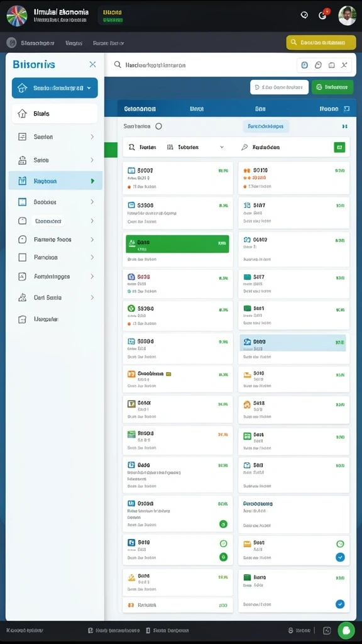Viewport: 362px width, 644px height.
Task: Expand the chevron on the blue-square sidebar row
Action: pyautogui.click(x=92, y=202)
